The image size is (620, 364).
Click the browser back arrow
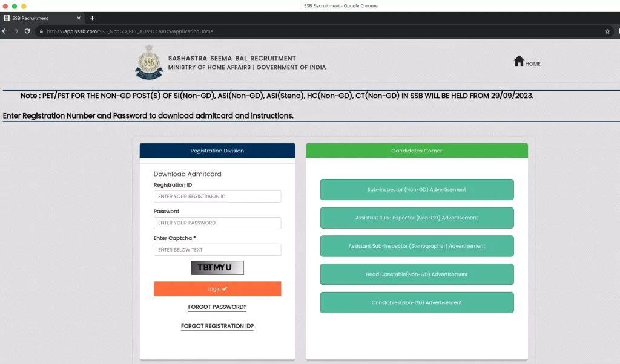point(5,31)
